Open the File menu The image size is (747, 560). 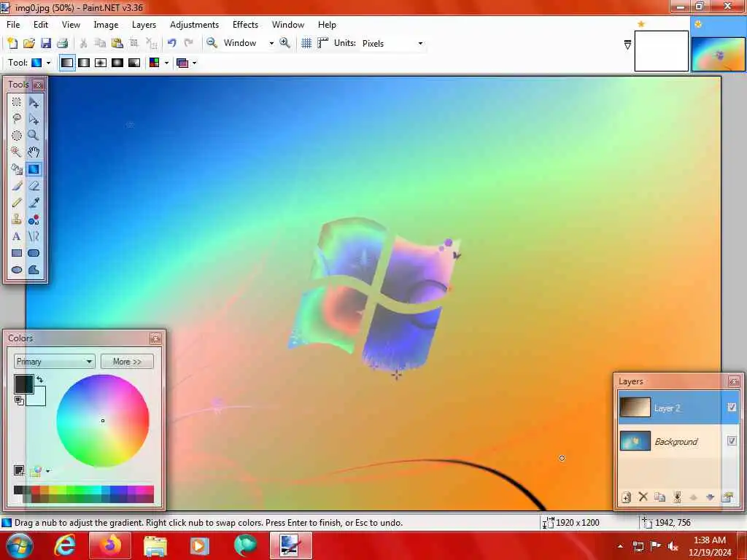[13, 24]
